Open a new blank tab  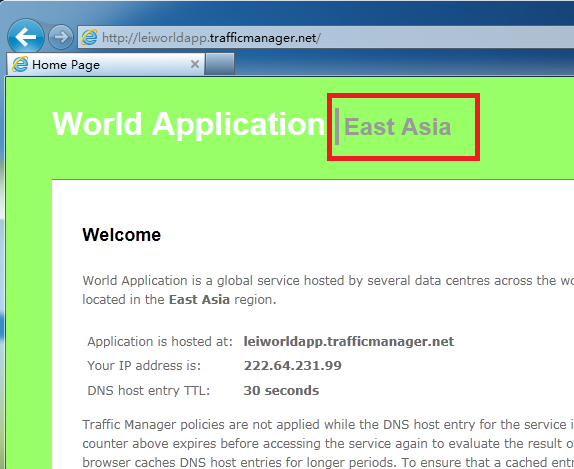tap(219, 64)
